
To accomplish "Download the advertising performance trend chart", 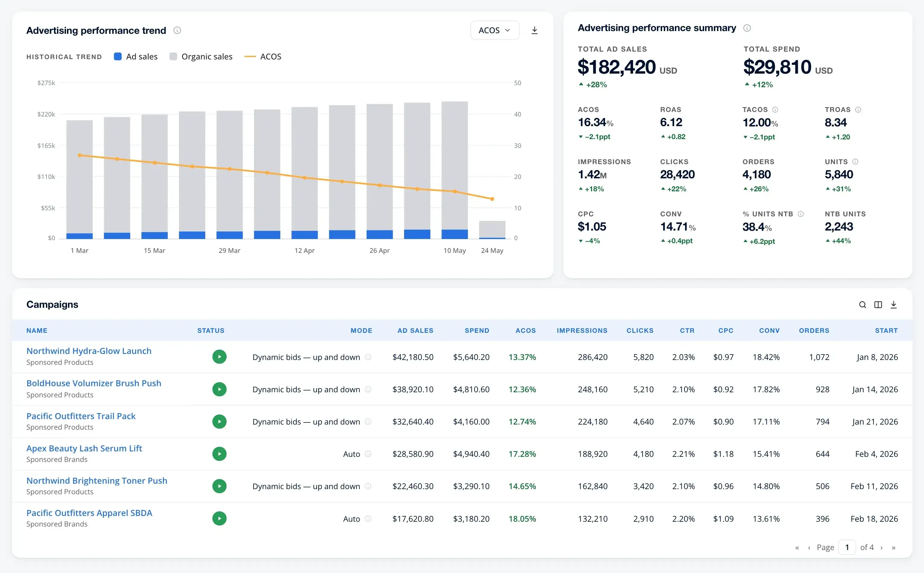I will pos(534,30).
